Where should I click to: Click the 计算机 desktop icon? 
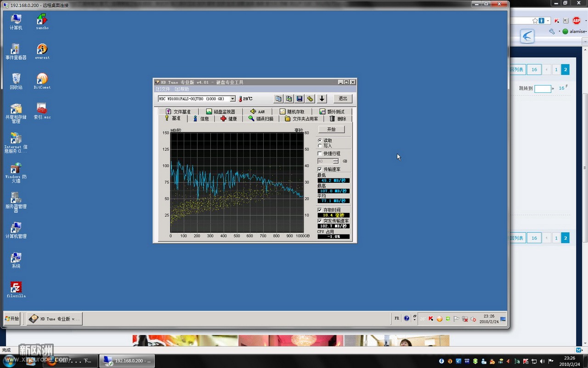coord(16,22)
